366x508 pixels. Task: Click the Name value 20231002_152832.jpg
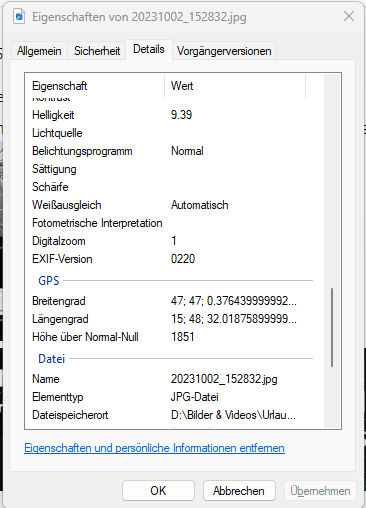pyautogui.click(x=224, y=379)
